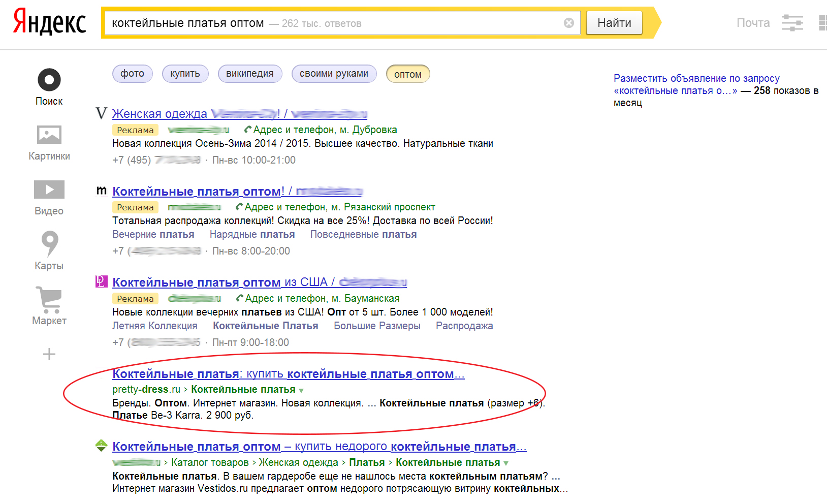Open Vestidos result купить недорого title
Viewport: 827px width, 504px height.
(x=320, y=447)
